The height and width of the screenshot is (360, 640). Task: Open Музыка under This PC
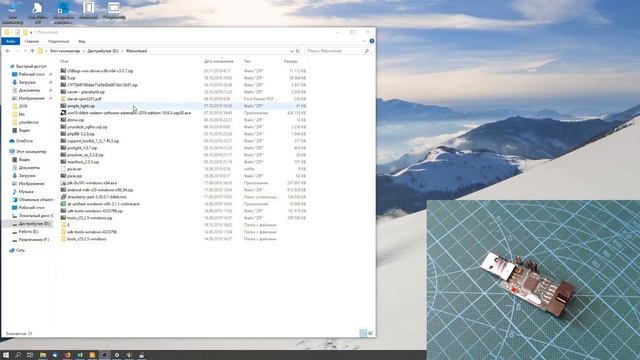click(x=23, y=191)
